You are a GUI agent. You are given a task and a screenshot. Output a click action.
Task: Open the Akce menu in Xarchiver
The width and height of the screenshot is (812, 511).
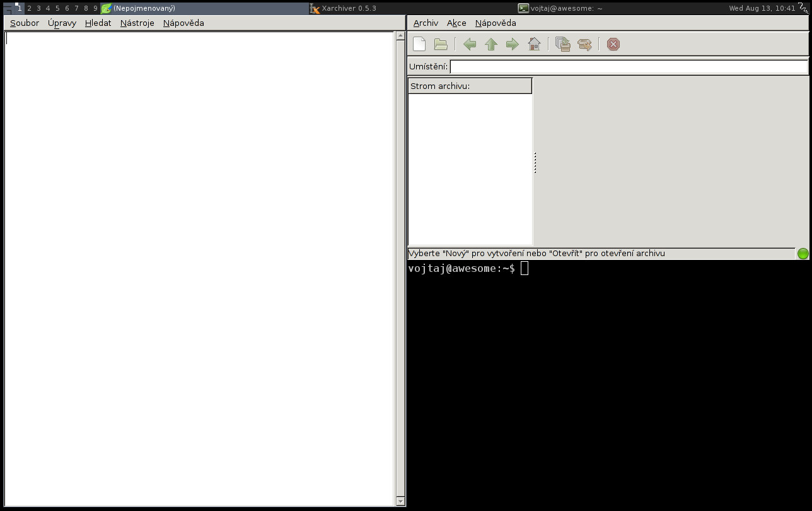(x=456, y=23)
